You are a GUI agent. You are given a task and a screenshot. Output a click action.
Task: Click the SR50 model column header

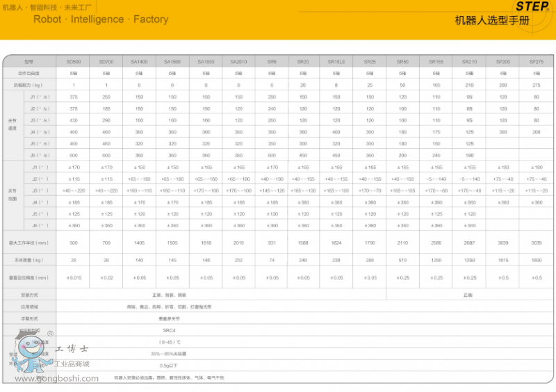(403, 61)
